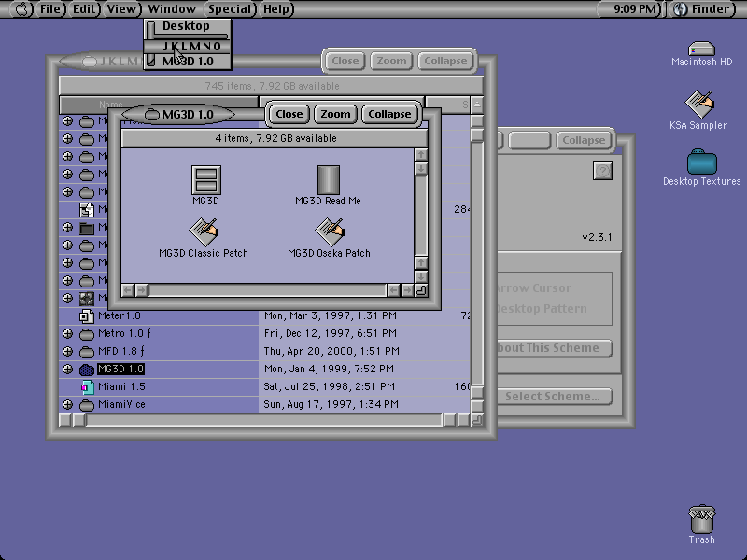747x560 pixels.
Task: Click the date Thu, Apr 20, 2000, 1:51 PM
Action: coord(331,352)
